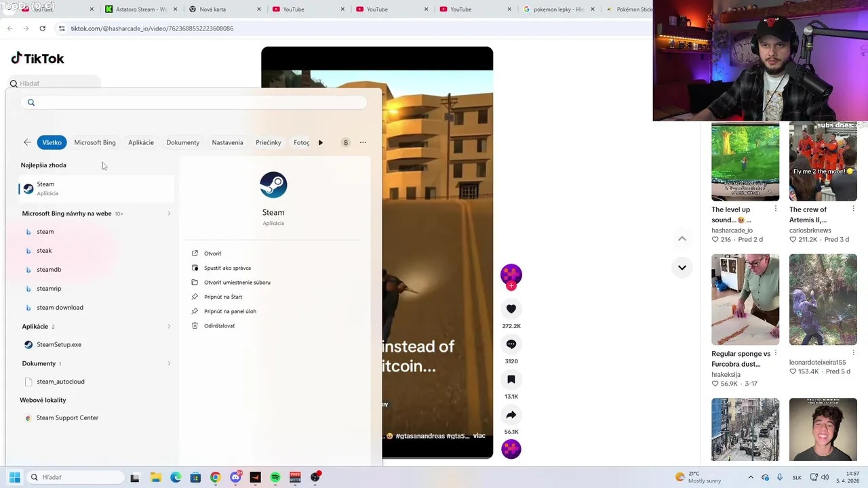Open comments bubble icon on TikTok video

(x=511, y=344)
